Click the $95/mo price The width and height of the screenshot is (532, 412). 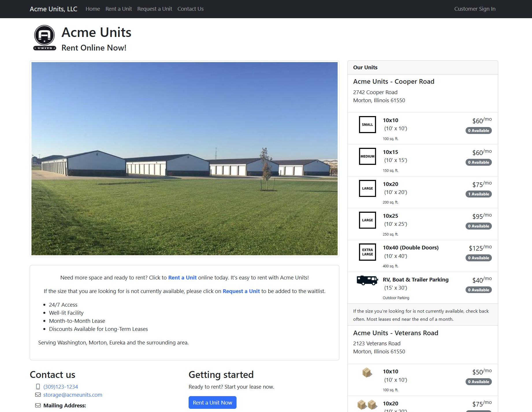(x=482, y=216)
